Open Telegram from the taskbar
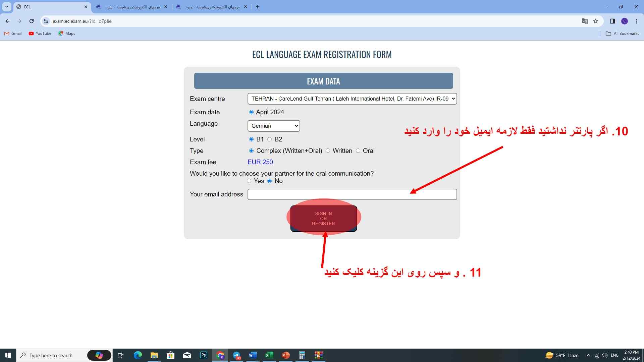The width and height of the screenshot is (644, 362). (x=236, y=355)
